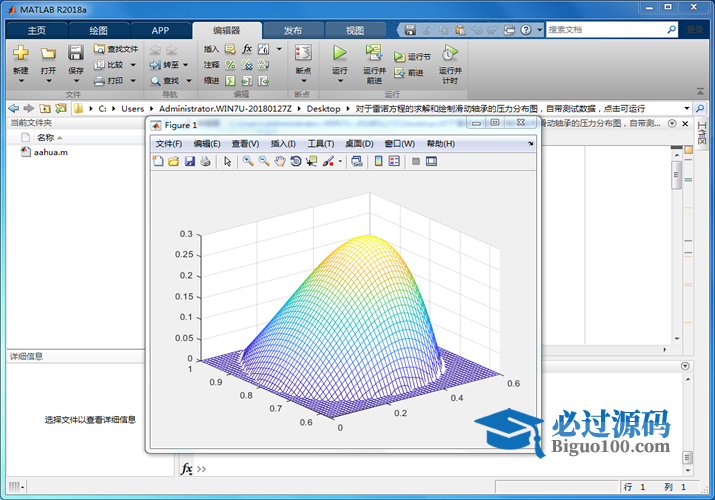The image size is (715, 500).
Task: Open the Figure 1 工具(T) menu
Action: click(321, 144)
